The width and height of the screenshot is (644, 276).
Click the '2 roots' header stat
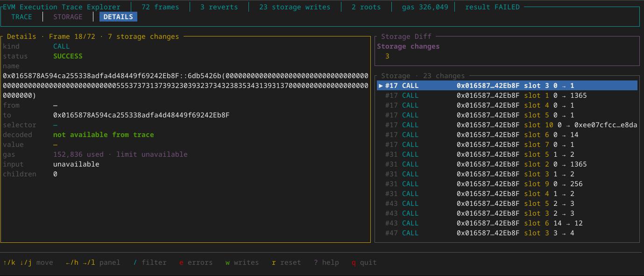coord(366,7)
